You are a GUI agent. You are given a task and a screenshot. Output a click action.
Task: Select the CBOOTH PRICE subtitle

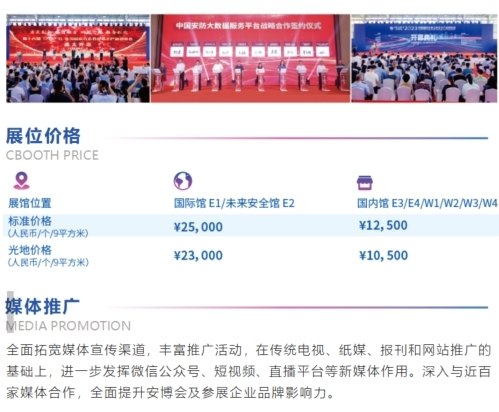tap(52, 155)
